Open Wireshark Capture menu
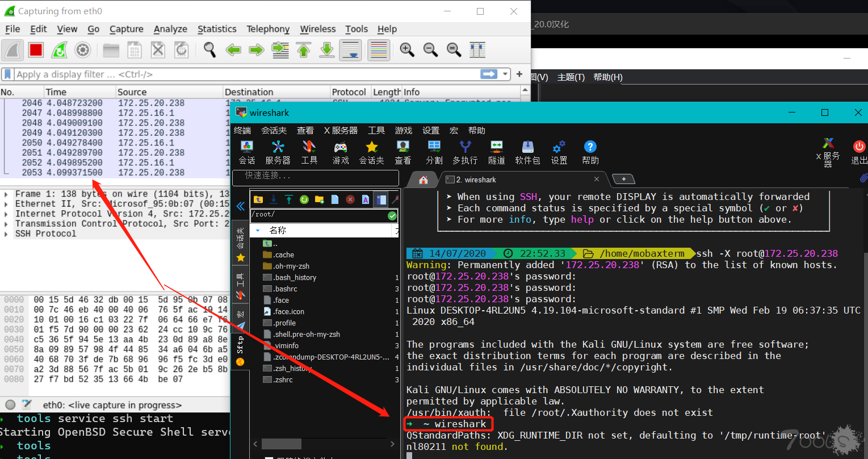The image size is (868, 459). click(127, 29)
